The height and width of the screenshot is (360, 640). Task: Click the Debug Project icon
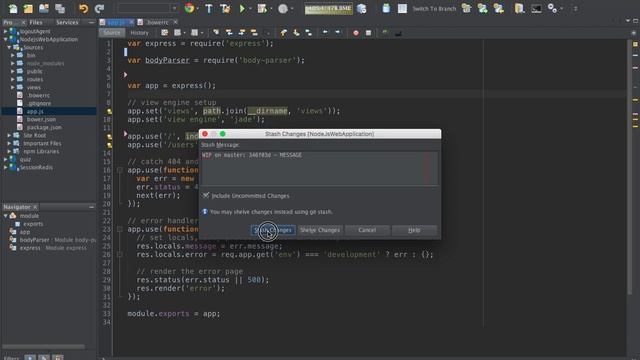coord(262,8)
